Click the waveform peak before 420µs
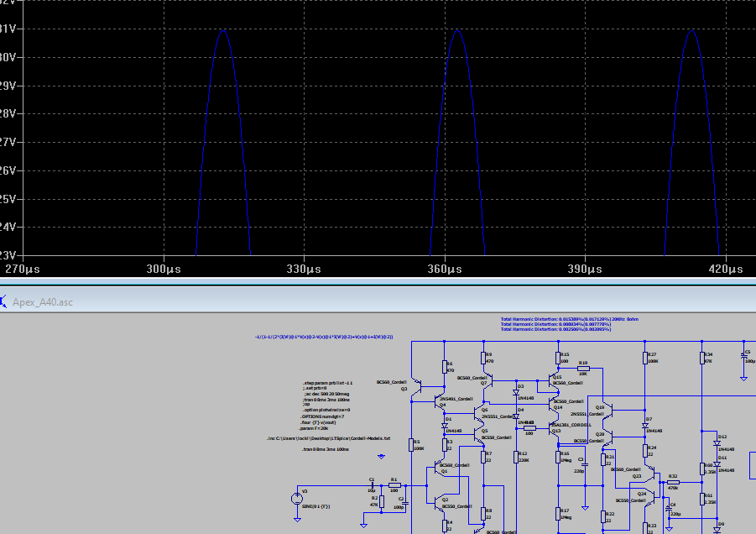This screenshot has width=756, height=534. [x=692, y=31]
